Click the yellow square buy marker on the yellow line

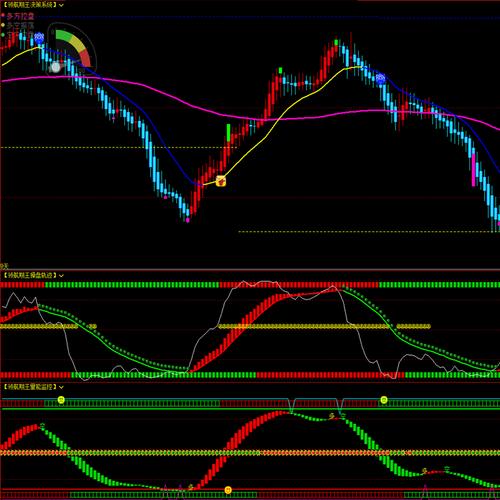[x=221, y=181]
